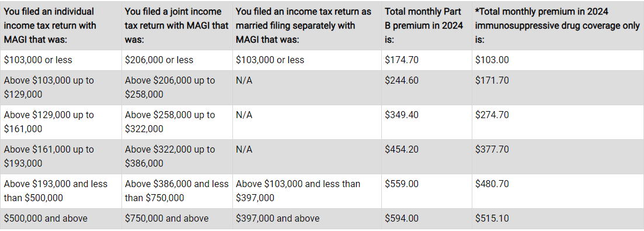The height and width of the screenshot is (231, 644).
Task: Click the Total monthly Part B premium header
Action: [x=426, y=25]
